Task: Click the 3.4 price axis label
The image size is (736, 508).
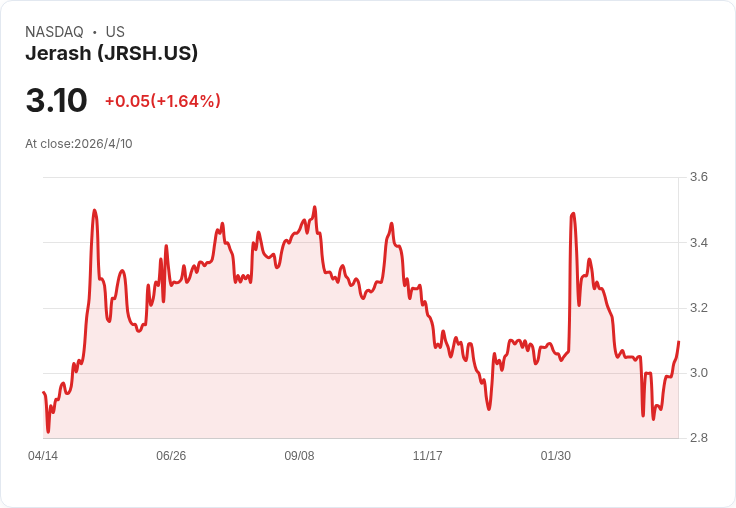Action: click(699, 243)
